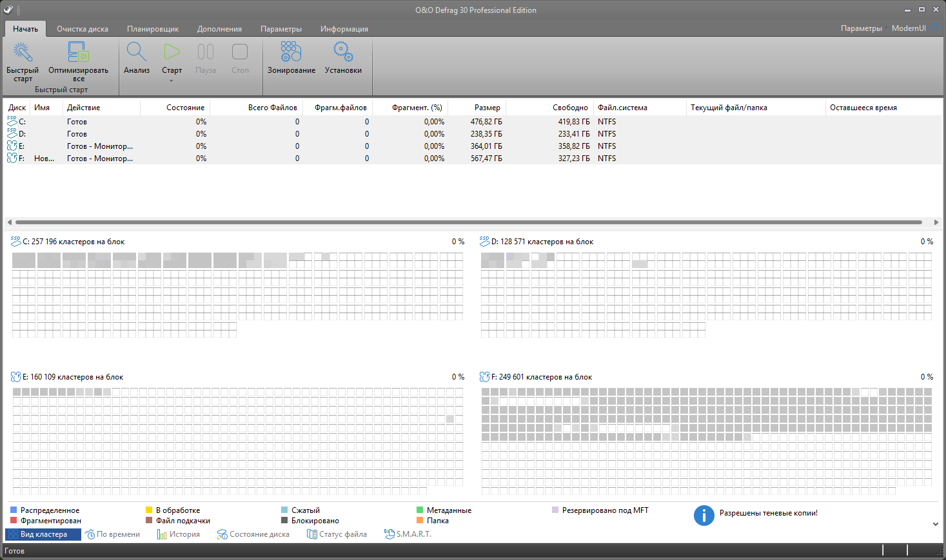Open the Установки settings gear icon
The image size is (946, 560).
(x=343, y=53)
